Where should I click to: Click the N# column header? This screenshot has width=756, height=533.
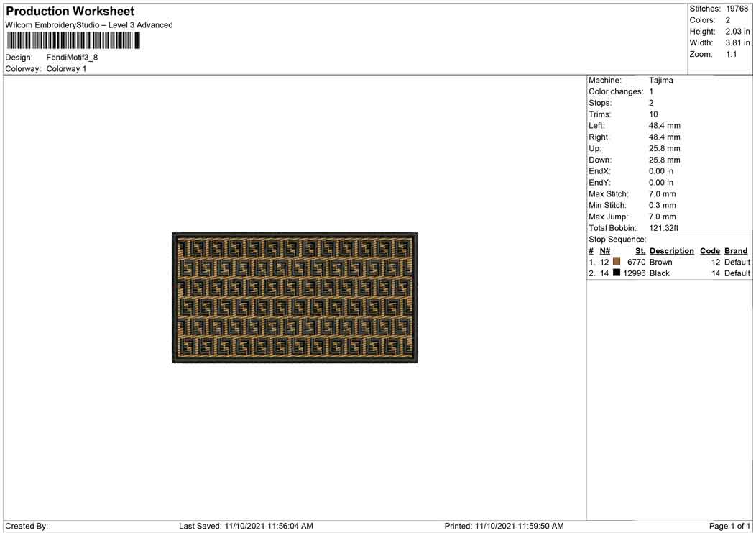pyautogui.click(x=604, y=251)
